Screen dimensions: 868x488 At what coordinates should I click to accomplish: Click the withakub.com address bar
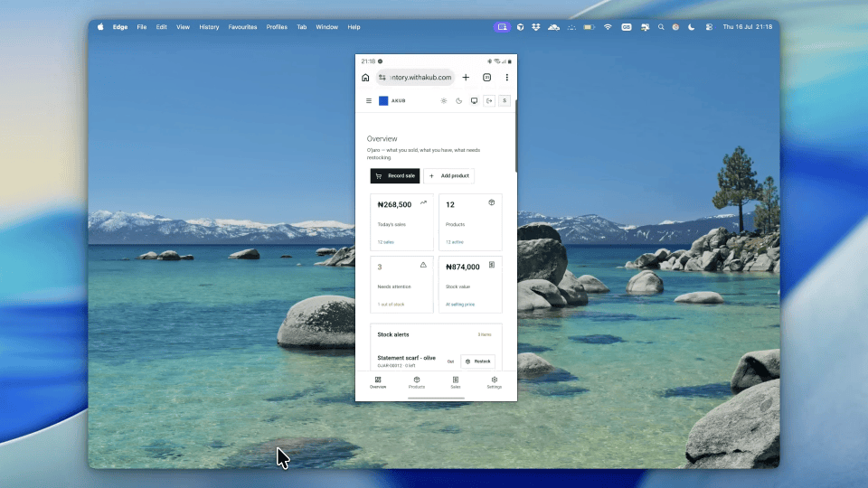[416, 78]
